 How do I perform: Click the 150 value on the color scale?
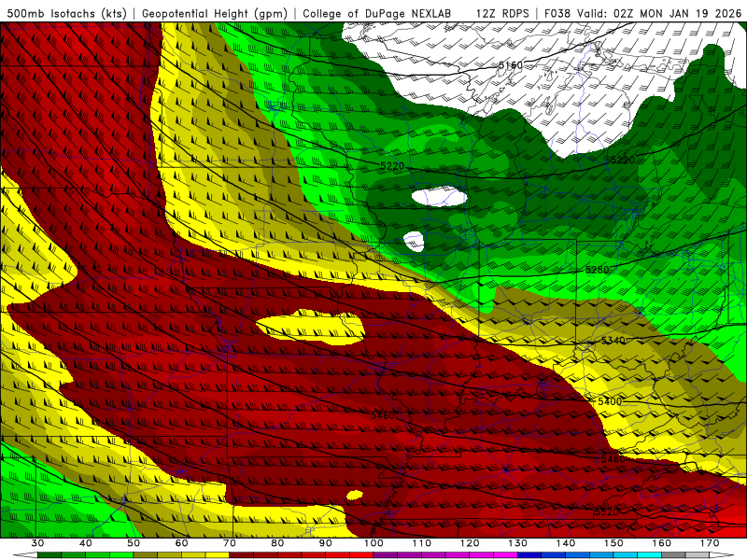(613, 543)
